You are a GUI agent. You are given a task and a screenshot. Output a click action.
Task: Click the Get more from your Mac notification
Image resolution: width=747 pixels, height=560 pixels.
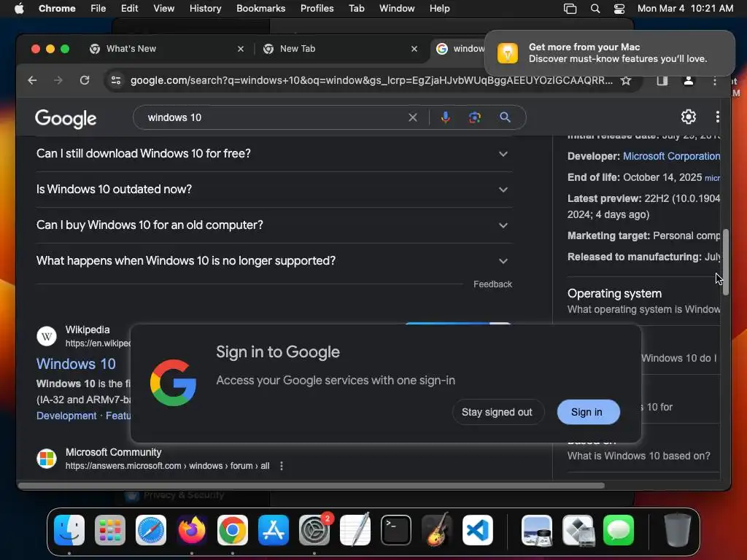click(609, 52)
